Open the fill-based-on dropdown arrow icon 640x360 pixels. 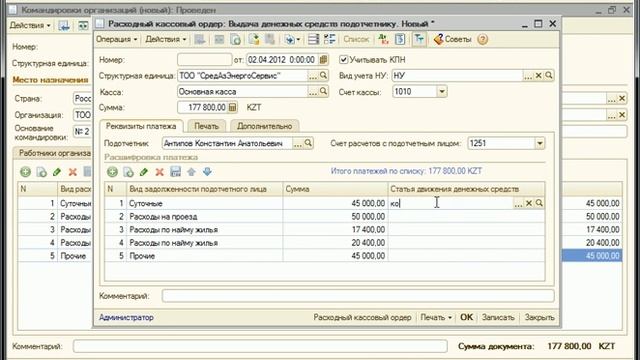(291, 39)
